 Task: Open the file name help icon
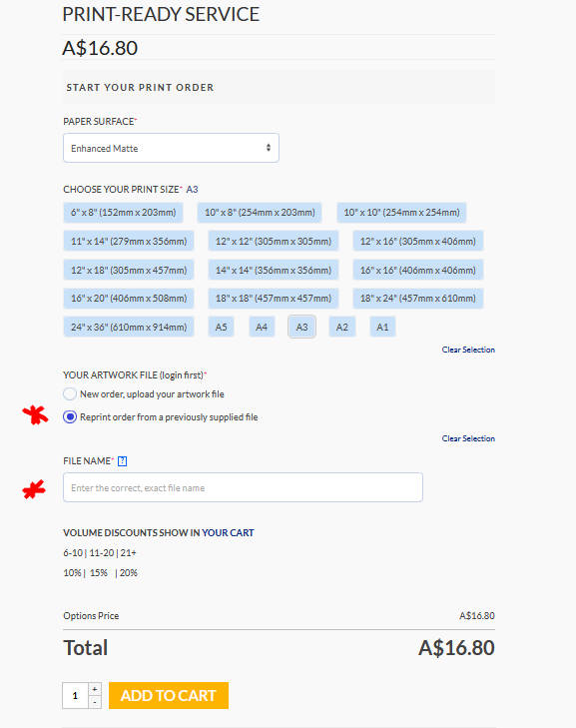[x=122, y=461]
